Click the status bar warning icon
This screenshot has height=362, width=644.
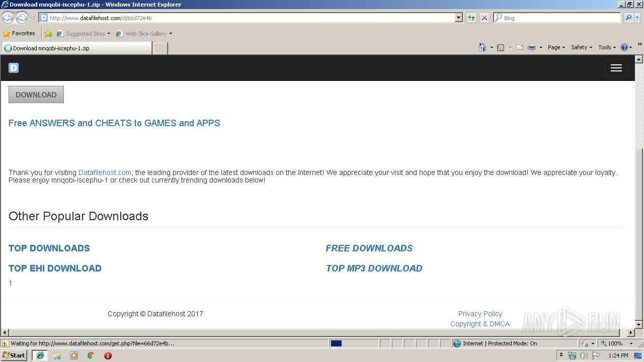pyautogui.click(x=5, y=343)
